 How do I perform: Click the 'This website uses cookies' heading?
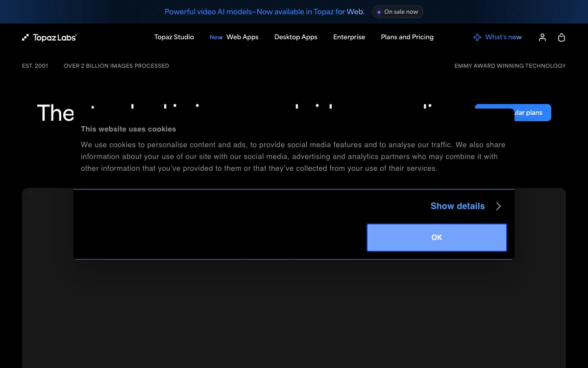pyautogui.click(x=128, y=129)
